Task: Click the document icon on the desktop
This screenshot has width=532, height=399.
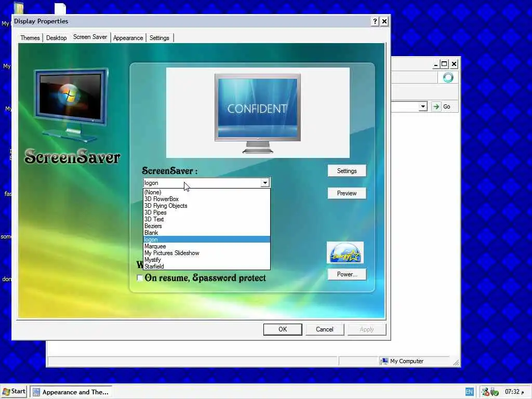Action: click(60, 9)
